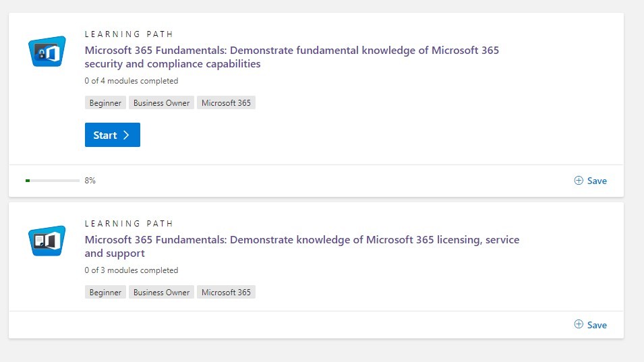The width and height of the screenshot is (644, 362).
Task: Click the LEARNING PATH label above the licensing path
Action: click(129, 223)
